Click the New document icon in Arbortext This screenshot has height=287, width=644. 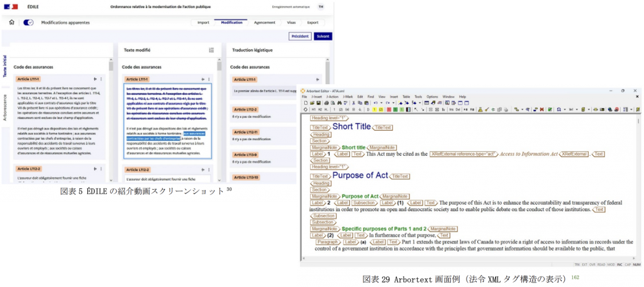(x=306, y=103)
